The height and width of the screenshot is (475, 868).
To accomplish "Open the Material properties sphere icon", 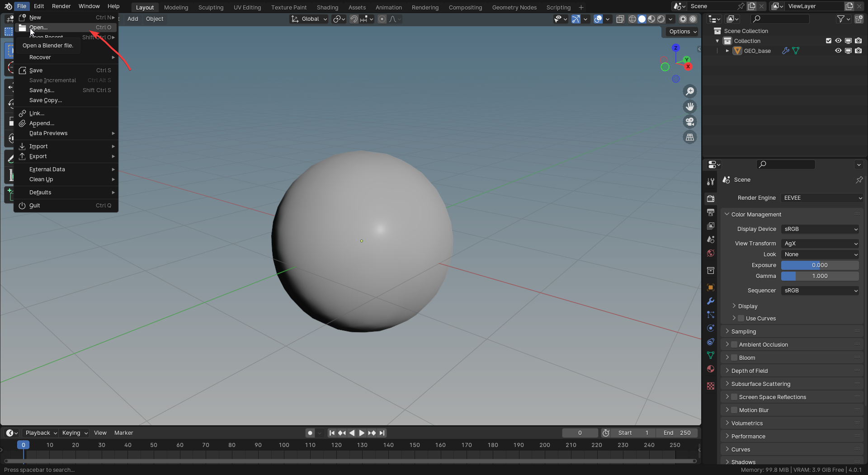I will (x=711, y=369).
